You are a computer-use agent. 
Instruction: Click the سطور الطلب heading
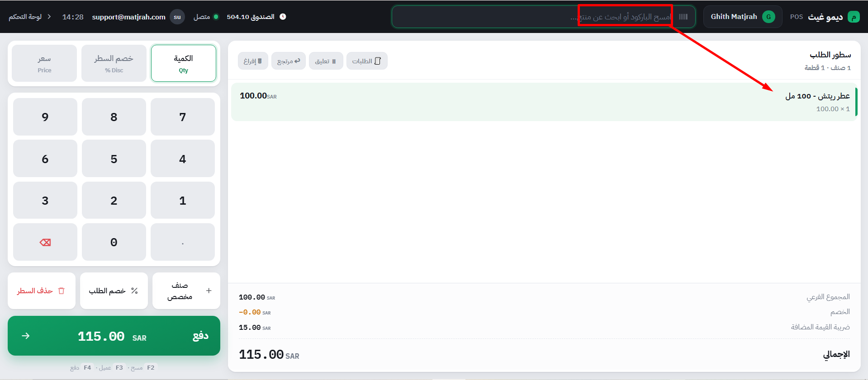pos(830,55)
